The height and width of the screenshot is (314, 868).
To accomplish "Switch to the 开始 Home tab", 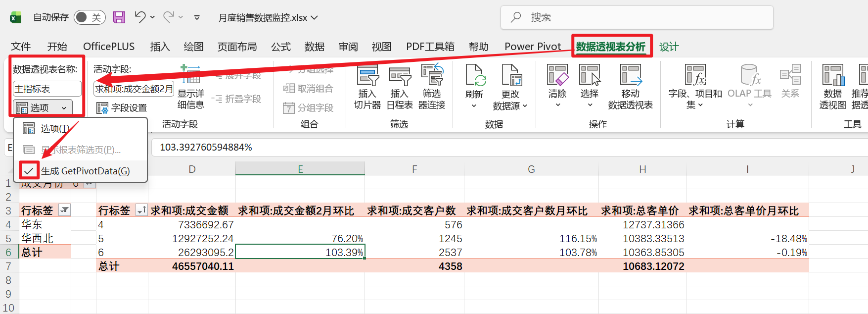I will coord(57,47).
